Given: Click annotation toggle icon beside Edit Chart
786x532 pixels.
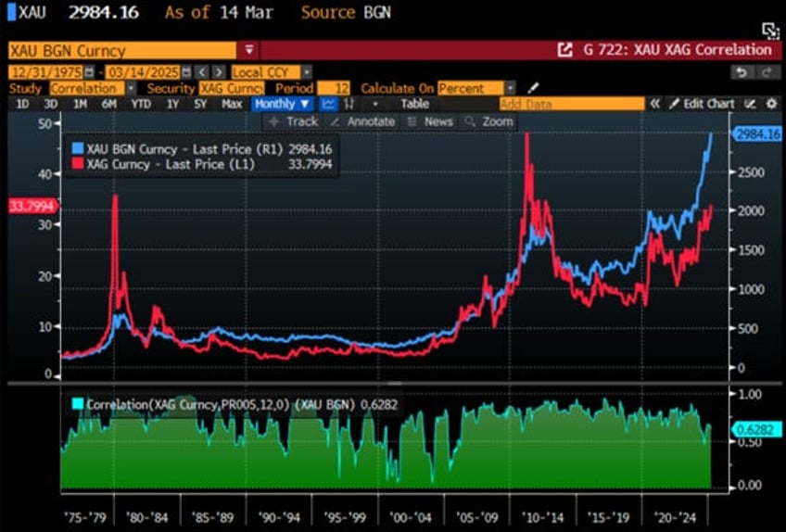Looking at the screenshot, I should point(750,104).
